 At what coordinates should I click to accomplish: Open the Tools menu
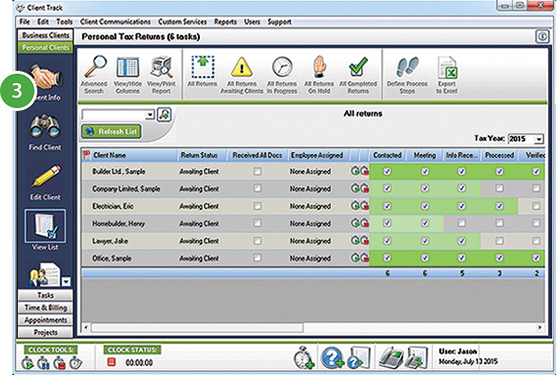tap(64, 22)
